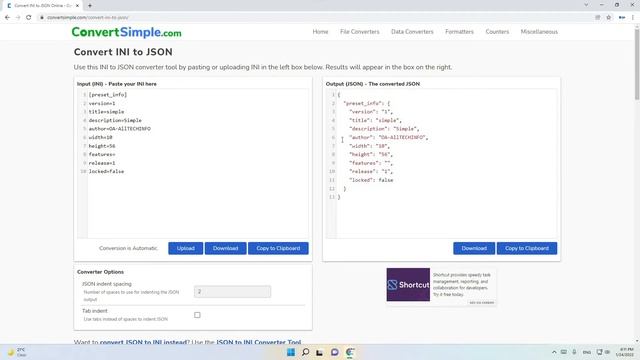
Task: Click '"description": "Simple"' output line
Action: (x=384, y=129)
